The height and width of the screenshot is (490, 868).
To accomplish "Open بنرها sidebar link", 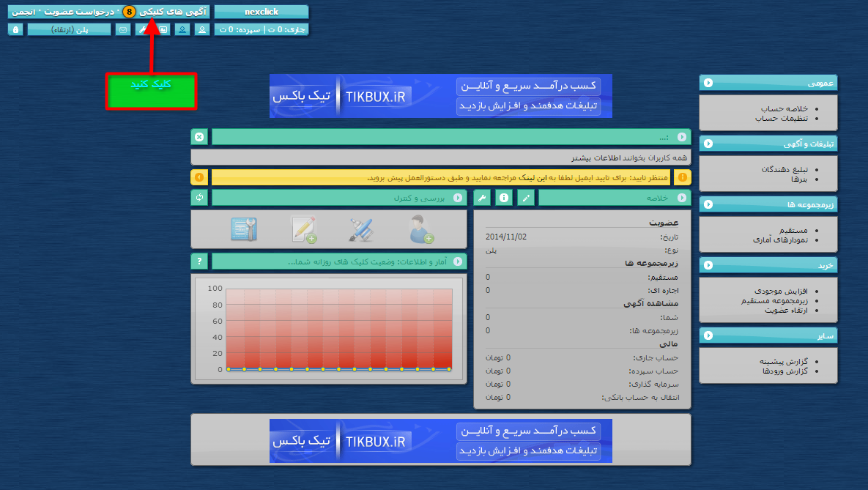I will coord(799,179).
